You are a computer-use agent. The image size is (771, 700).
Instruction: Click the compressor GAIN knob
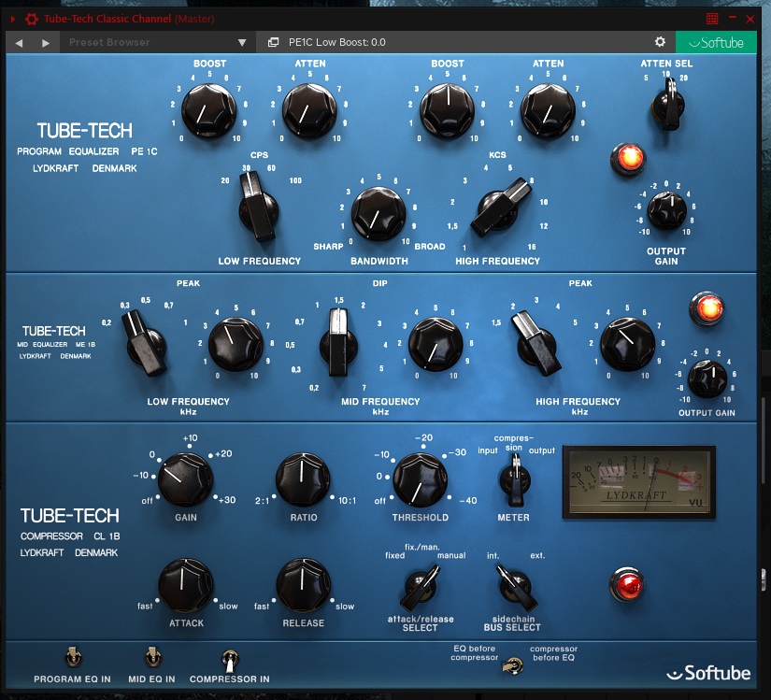[x=185, y=479]
